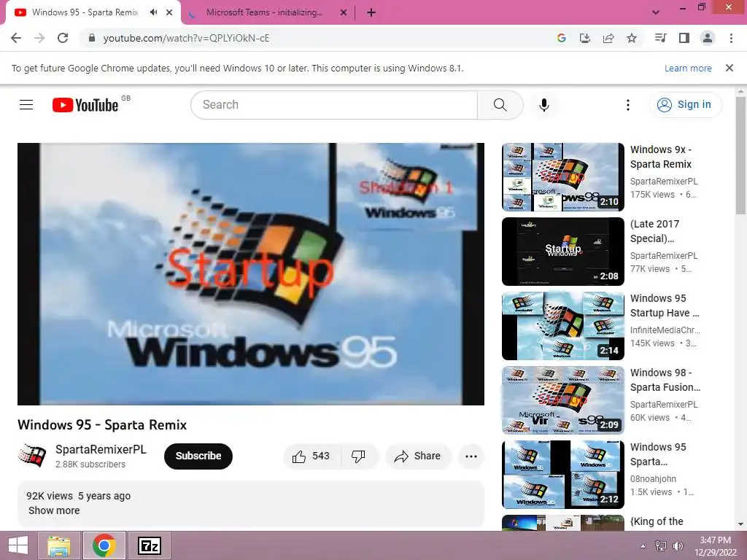747x560 pixels.
Task: Open the SpartaRemixerPL channel name link
Action: 101,449
